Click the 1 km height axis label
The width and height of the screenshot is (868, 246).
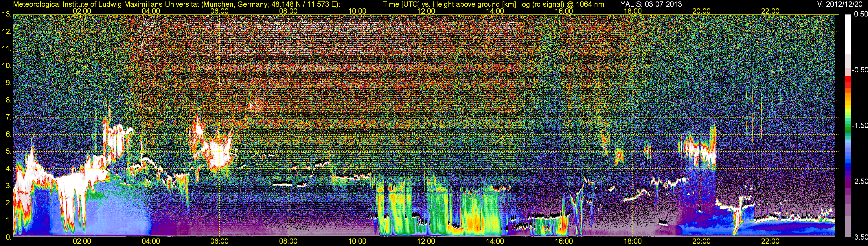pos(8,221)
